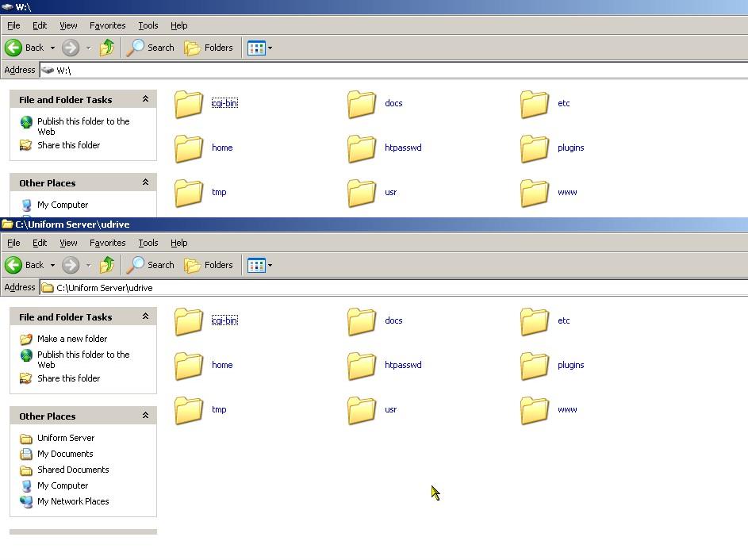The width and height of the screenshot is (748, 560).
Task: Select cgi-bin folder in the W:\ window
Action: 206,103
